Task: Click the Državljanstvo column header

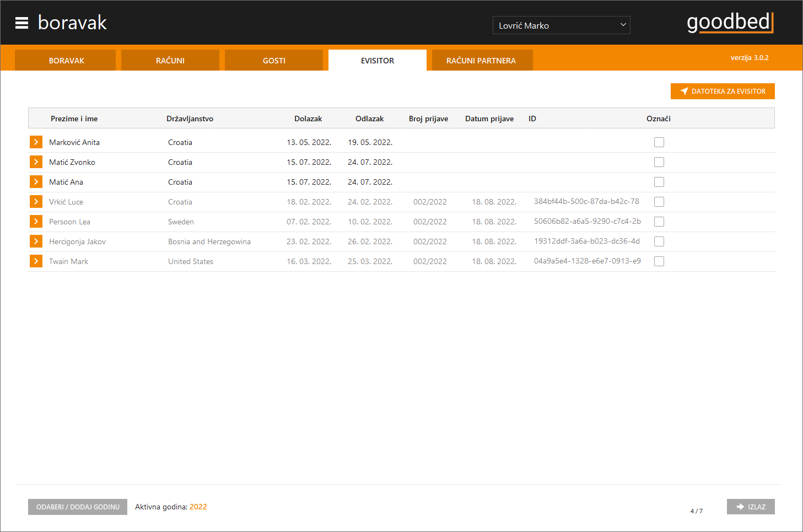Action: click(x=190, y=119)
